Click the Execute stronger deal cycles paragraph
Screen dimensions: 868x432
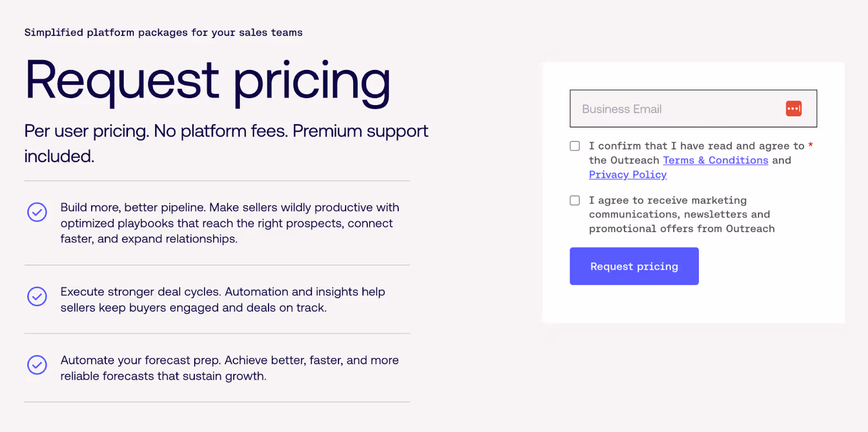pyautogui.click(x=222, y=299)
